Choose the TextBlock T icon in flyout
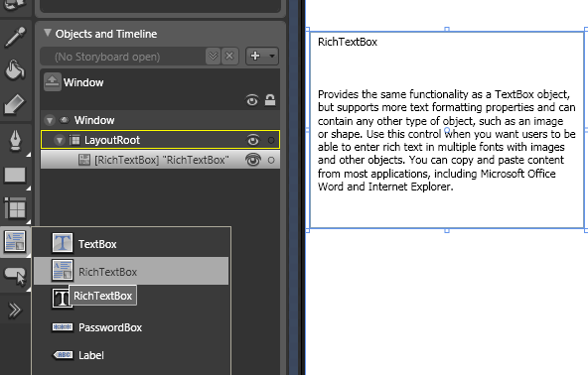This screenshot has width=588, height=375. [x=61, y=299]
